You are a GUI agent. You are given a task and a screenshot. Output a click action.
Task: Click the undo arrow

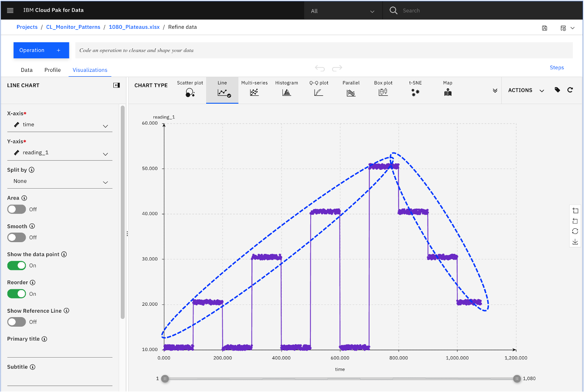click(x=320, y=68)
